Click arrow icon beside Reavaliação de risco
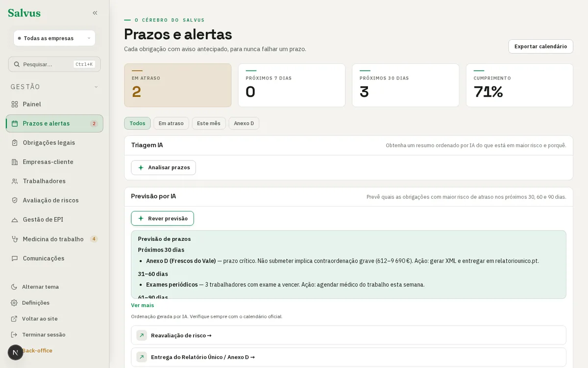This screenshot has height=368, width=588. pos(142,336)
